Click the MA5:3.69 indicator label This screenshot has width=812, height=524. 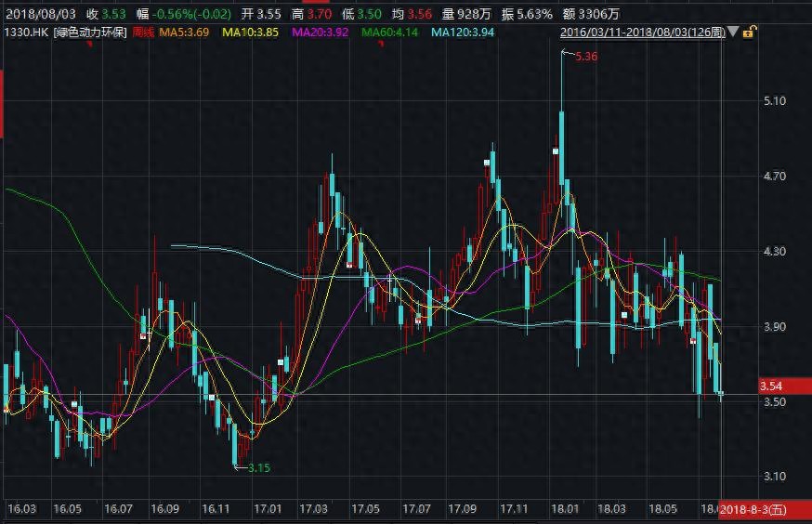tap(185, 33)
